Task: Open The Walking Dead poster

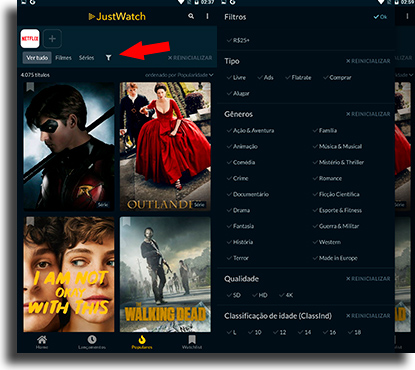Action: 165,274
